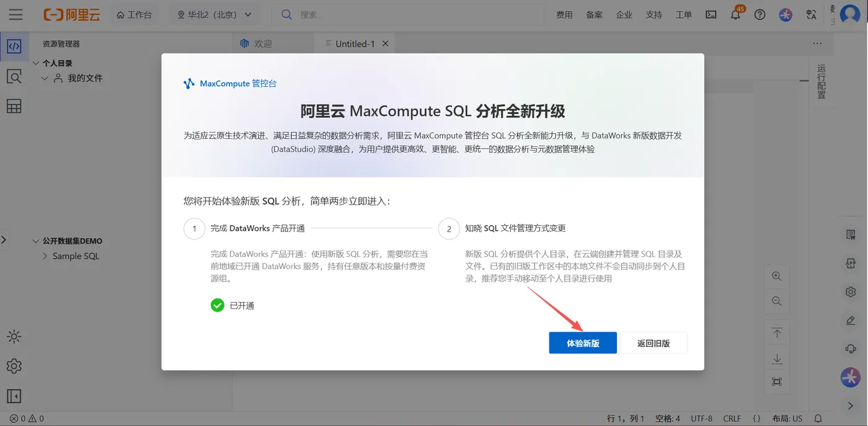The height and width of the screenshot is (426, 868).
Task: Focus the top 搜索 search field
Action: coord(409,15)
